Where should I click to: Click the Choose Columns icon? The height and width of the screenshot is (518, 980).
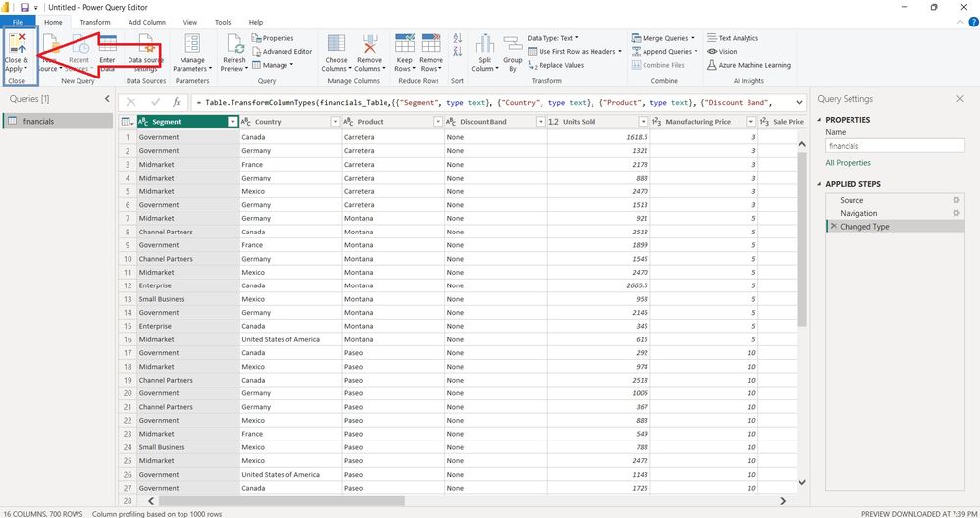336,44
